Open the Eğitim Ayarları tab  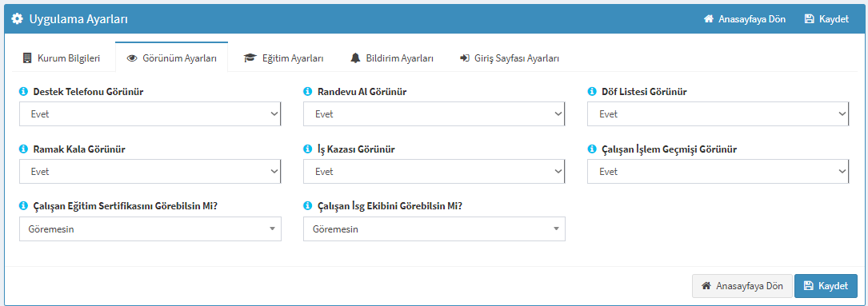(284, 58)
